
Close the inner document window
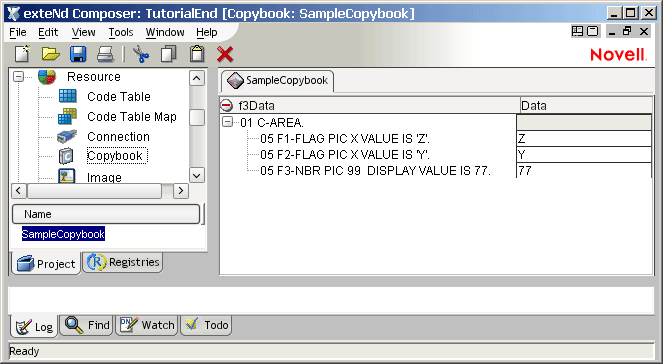(644, 31)
